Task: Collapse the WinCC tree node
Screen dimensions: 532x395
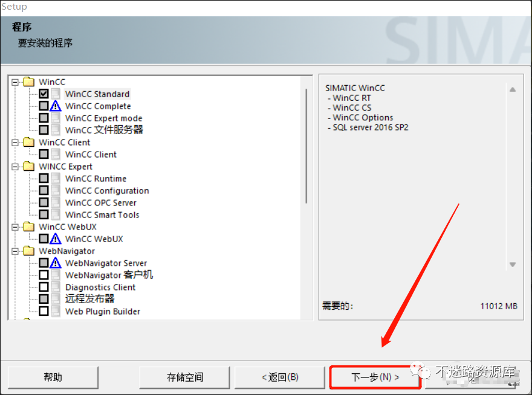Action: point(15,82)
